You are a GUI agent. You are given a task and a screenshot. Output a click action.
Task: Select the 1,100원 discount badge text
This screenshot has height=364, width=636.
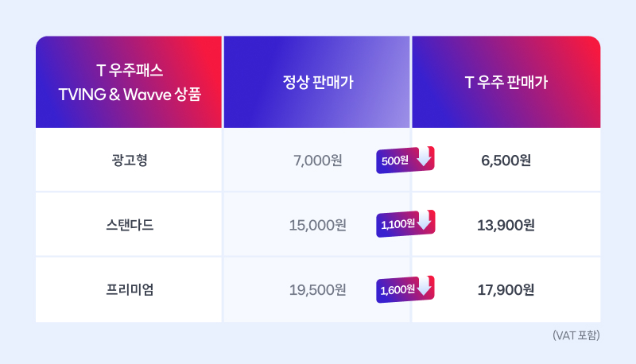[397, 225]
